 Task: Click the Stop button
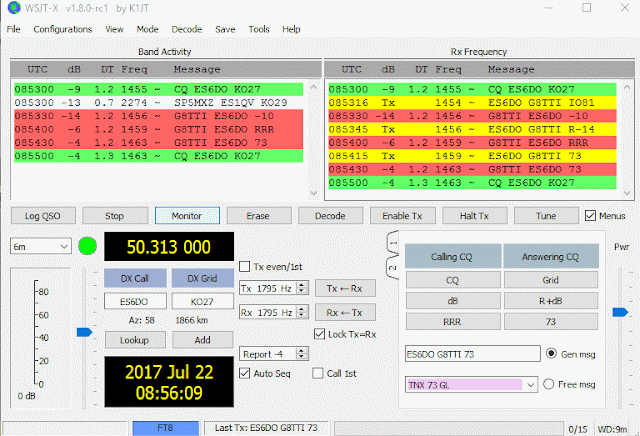point(115,216)
